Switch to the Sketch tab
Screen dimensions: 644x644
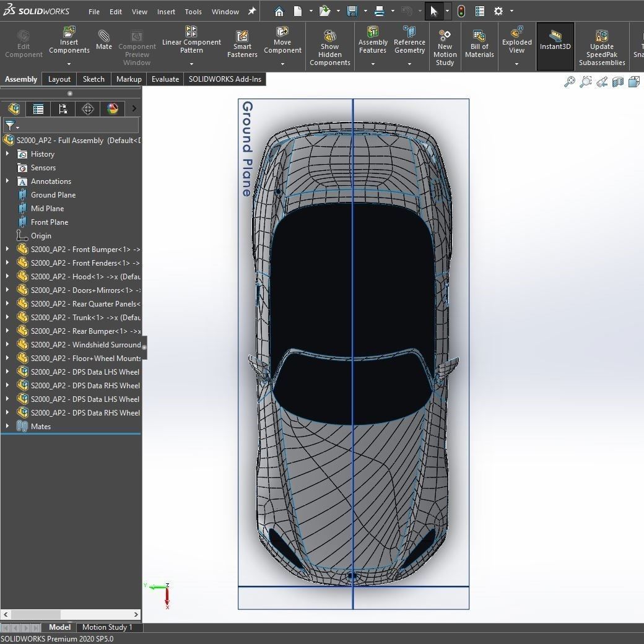[94, 79]
